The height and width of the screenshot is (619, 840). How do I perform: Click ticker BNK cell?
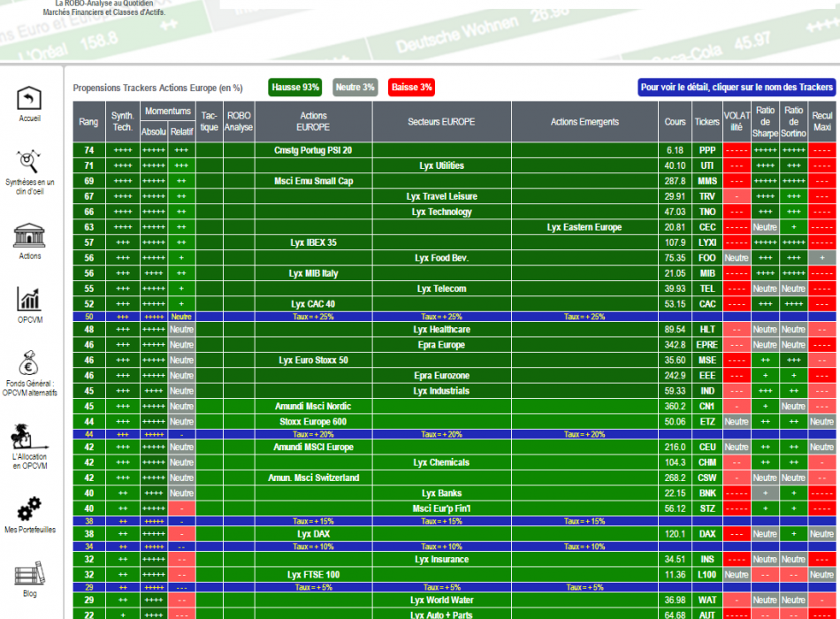[707, 493]
